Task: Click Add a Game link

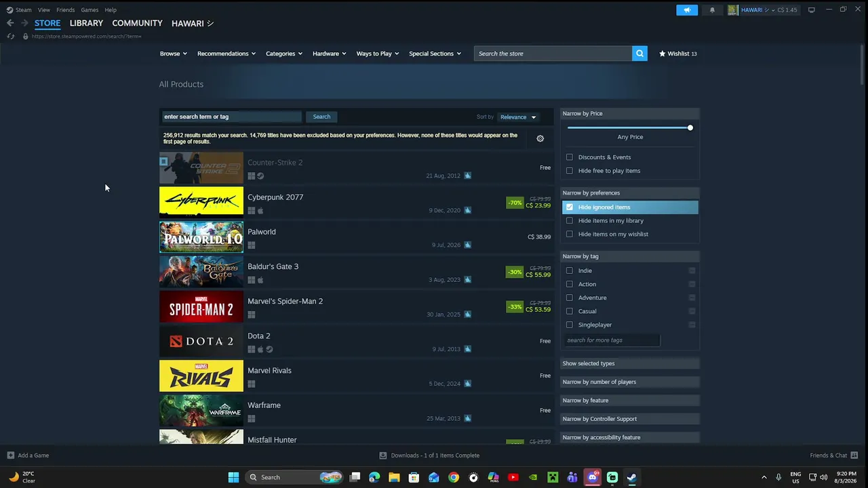Action: click(33, 455)
